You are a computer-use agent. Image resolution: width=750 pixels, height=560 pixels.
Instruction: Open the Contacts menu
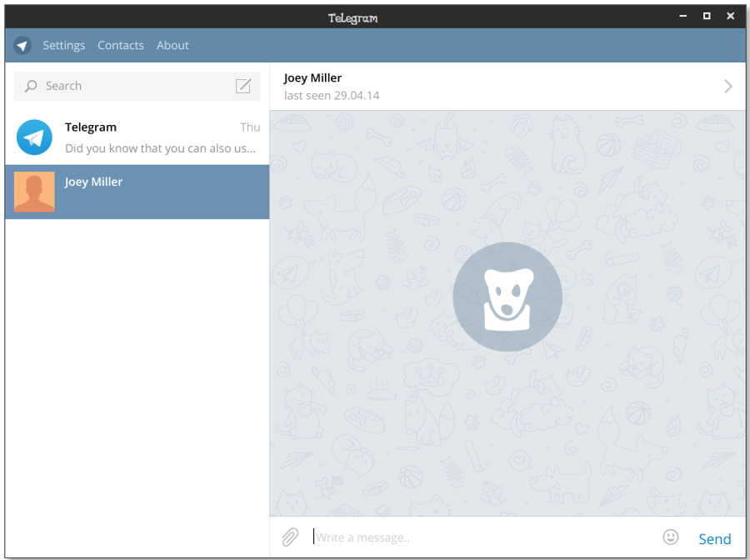coord(121,46)
